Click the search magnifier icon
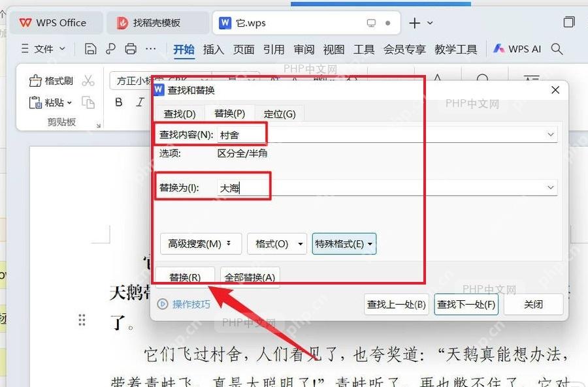The image size is (588, 387). point(557,49)
